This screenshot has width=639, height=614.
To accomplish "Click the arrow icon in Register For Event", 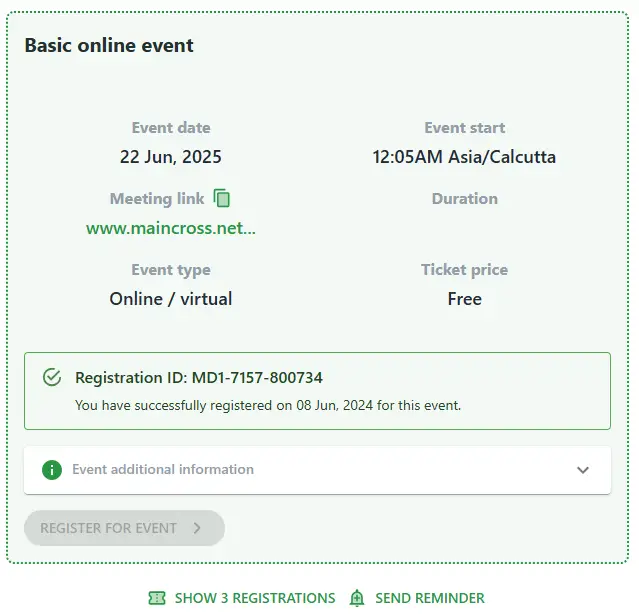I will point(197,528).
